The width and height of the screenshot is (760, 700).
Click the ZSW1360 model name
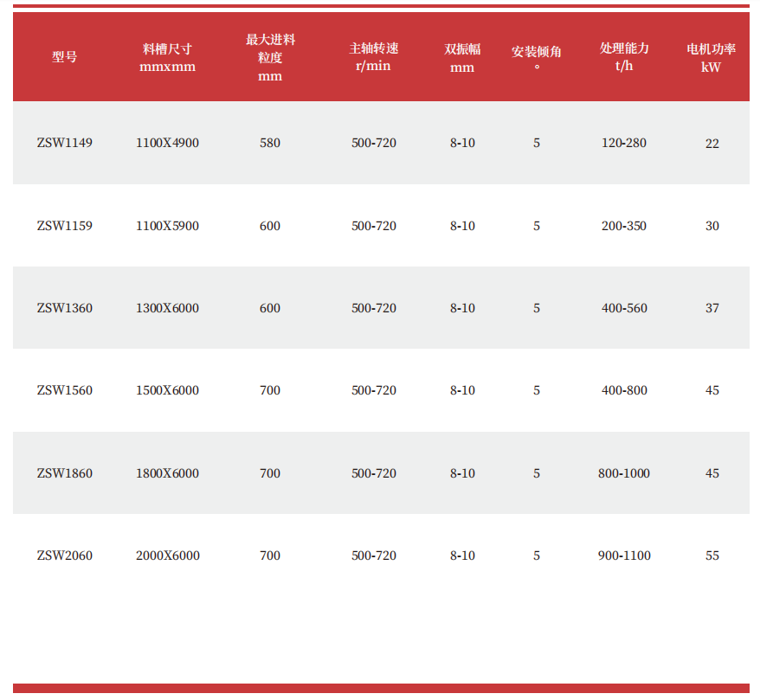click(x=64, y=308)
